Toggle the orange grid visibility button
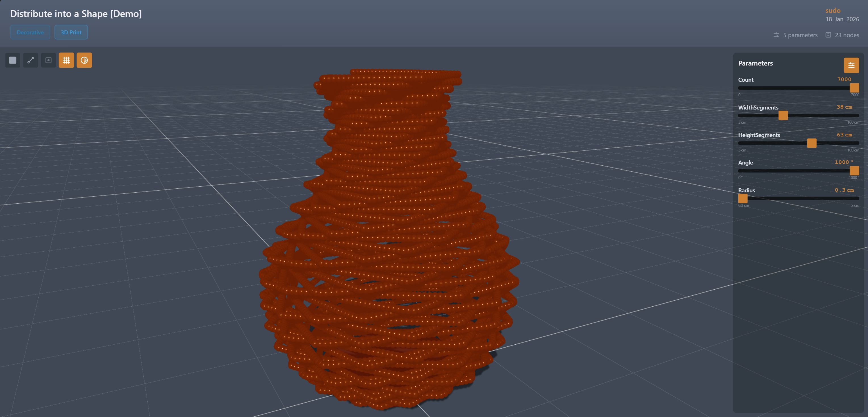The image size is (868, 417). point(66,60)
